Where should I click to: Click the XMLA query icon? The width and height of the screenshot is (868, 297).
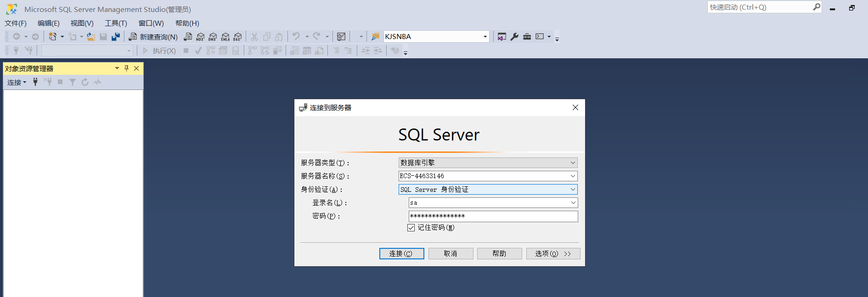pyautogui.click(x=225, y=37)
